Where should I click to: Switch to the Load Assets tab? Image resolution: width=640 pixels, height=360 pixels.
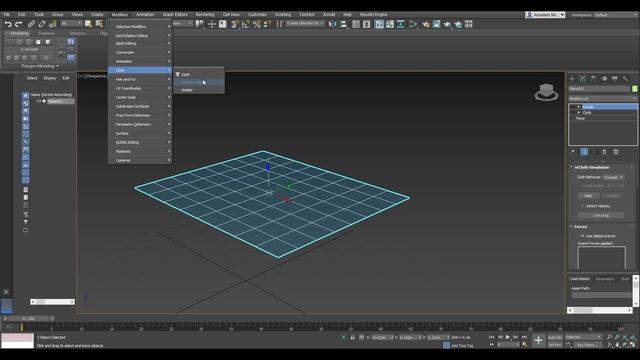[x=580, y=279]
